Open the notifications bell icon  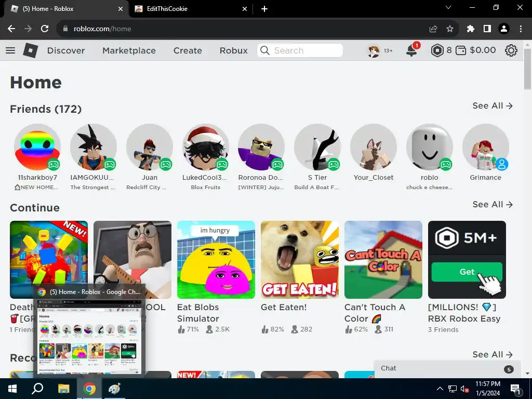[x=412, y=50]
